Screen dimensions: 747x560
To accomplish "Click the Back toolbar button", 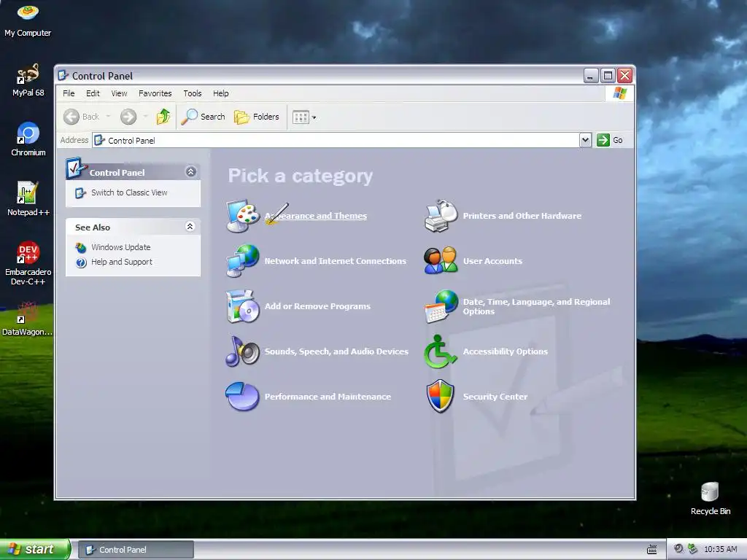I will click(82, 117).
